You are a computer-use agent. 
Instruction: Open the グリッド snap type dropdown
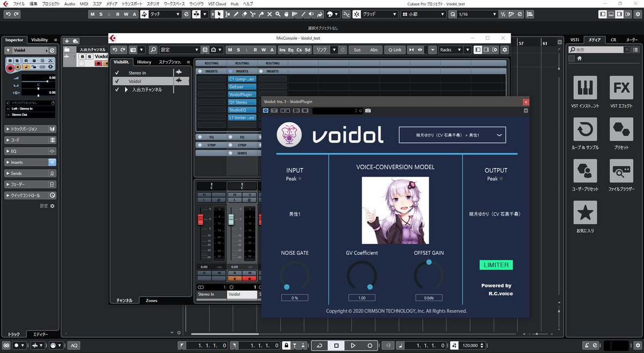pyautogui.click(x=379, y=14)
